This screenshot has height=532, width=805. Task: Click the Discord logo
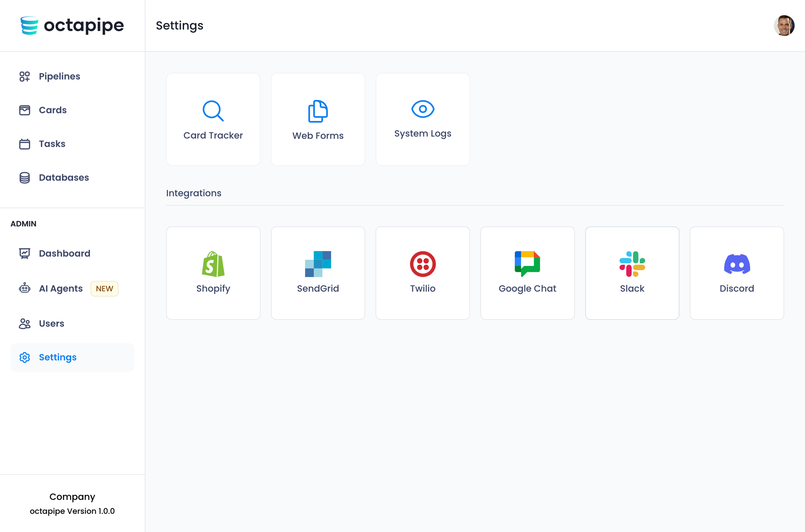[737, 264]
